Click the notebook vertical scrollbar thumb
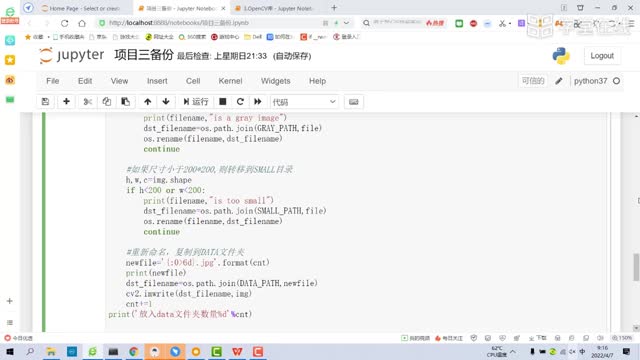The width and height of the screenshot is (640, 360). [636, 267]
